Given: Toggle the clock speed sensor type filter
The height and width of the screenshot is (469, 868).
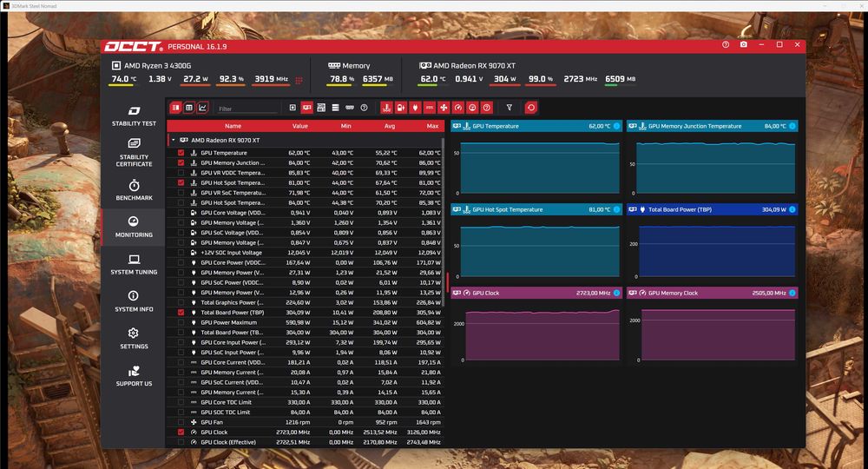Looking at the screenshot, I should click(458, 108).
